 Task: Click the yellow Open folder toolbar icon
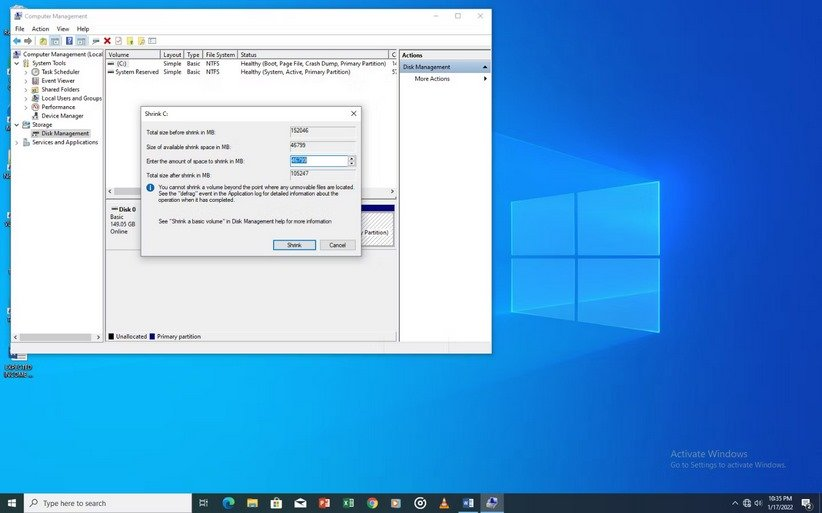[x=130, y=41]
